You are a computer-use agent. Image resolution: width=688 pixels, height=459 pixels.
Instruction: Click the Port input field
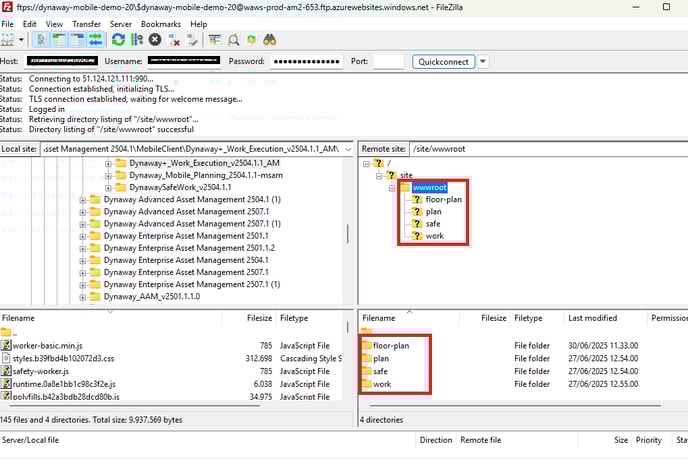(x=388, y=61)
